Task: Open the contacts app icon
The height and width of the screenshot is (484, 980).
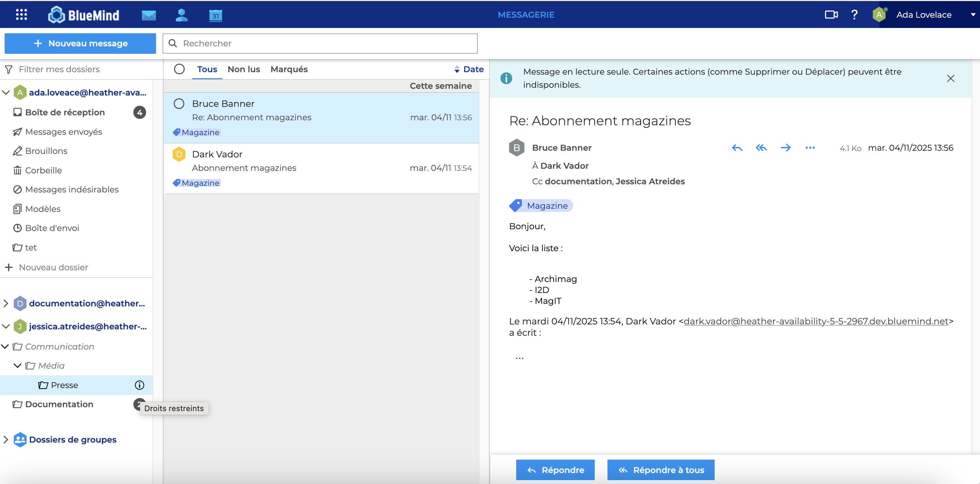Action: (x=181, y=15)
